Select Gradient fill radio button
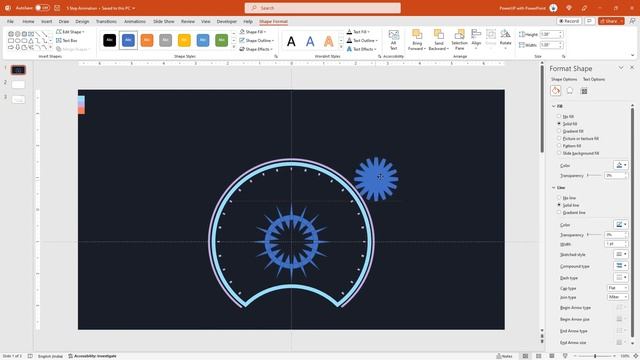640x360 pixels. 559,131
